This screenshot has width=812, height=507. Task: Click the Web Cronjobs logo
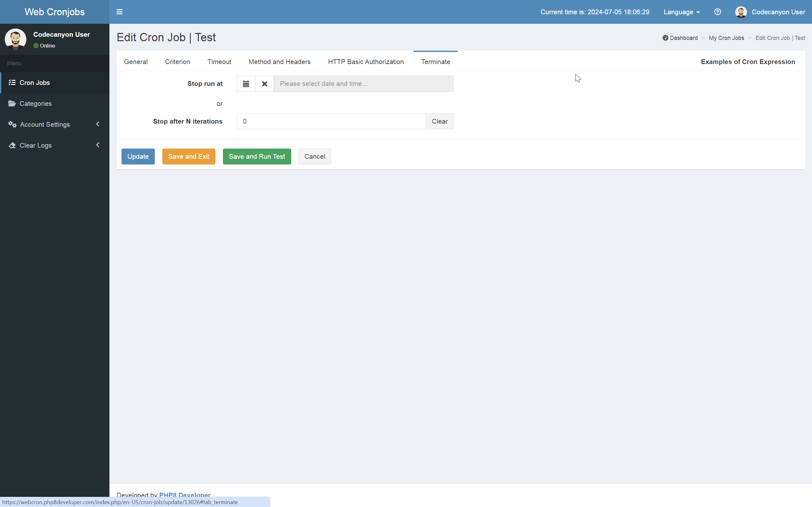tap(54, 12)
